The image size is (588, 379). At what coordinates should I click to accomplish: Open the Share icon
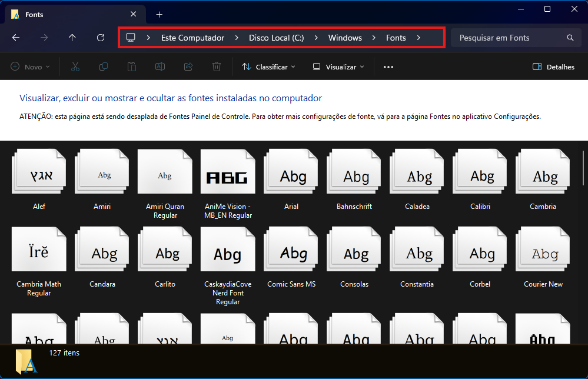(x=188, y=67)
